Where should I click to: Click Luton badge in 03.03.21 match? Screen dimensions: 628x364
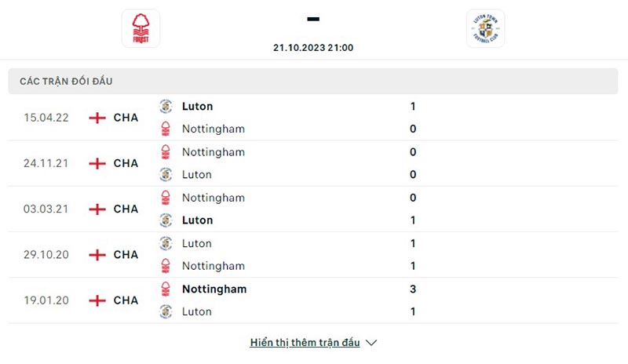166,220
